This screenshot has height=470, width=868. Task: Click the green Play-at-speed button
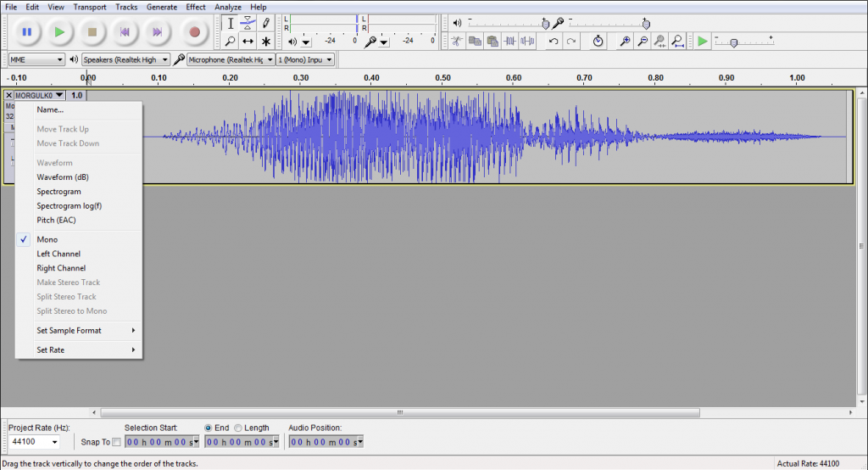[703, 41]
